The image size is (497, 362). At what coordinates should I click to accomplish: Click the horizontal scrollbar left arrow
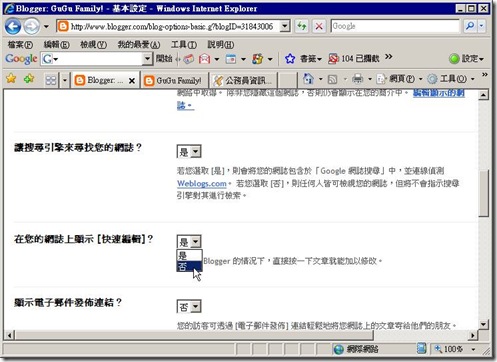click(9, 335)
